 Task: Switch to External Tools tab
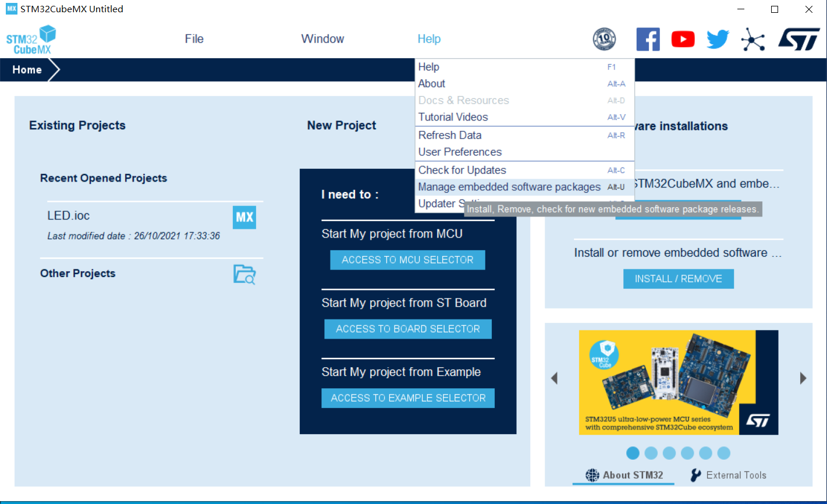tap(728, 475)
